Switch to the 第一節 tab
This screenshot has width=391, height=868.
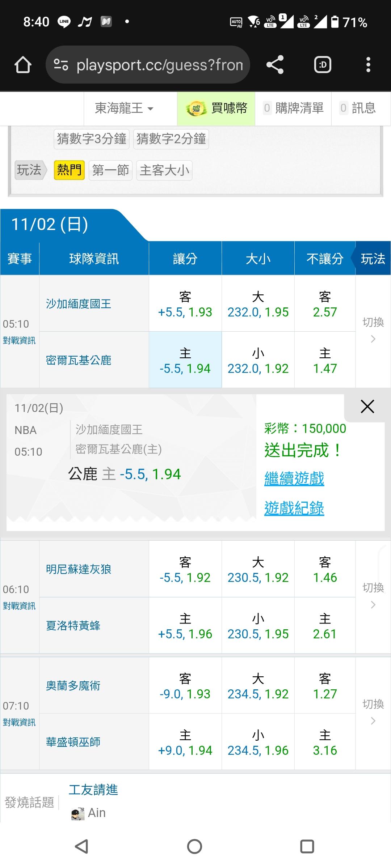(x=110, y=170)
